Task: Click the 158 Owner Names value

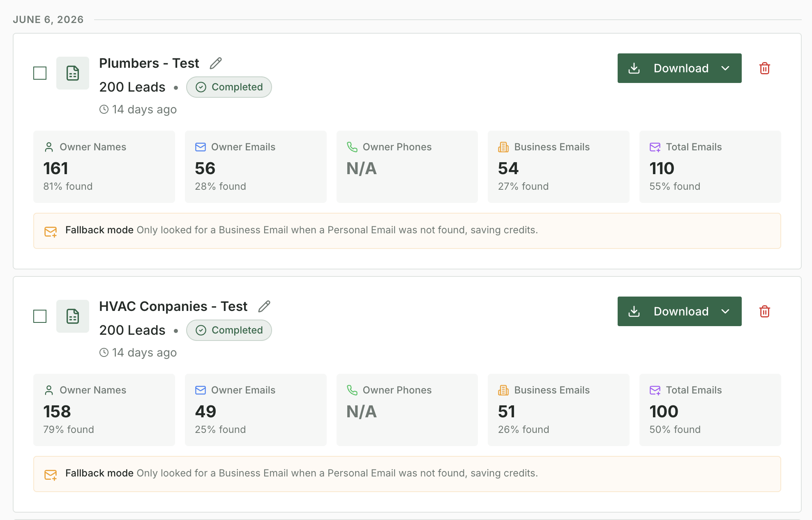Action: click(x=57, y=412)
